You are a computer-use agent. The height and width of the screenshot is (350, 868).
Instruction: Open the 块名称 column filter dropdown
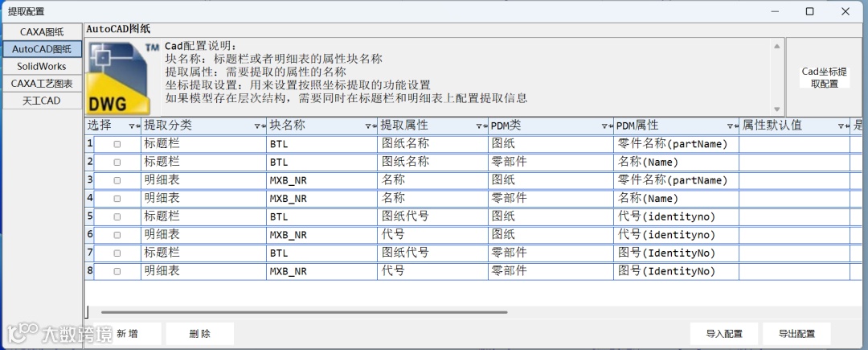370,126
